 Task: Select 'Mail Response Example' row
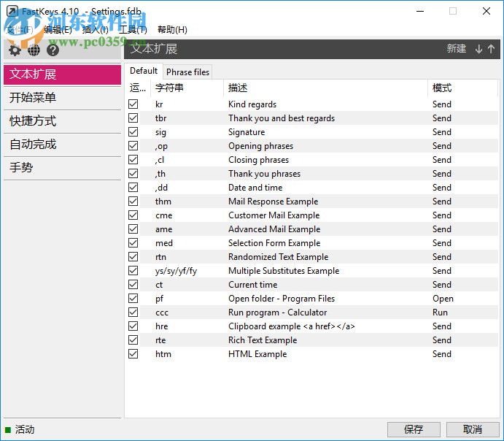312,202
